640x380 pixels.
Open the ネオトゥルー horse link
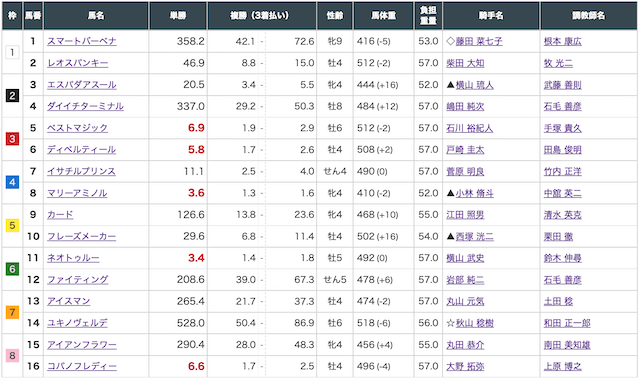click(73, 258)
